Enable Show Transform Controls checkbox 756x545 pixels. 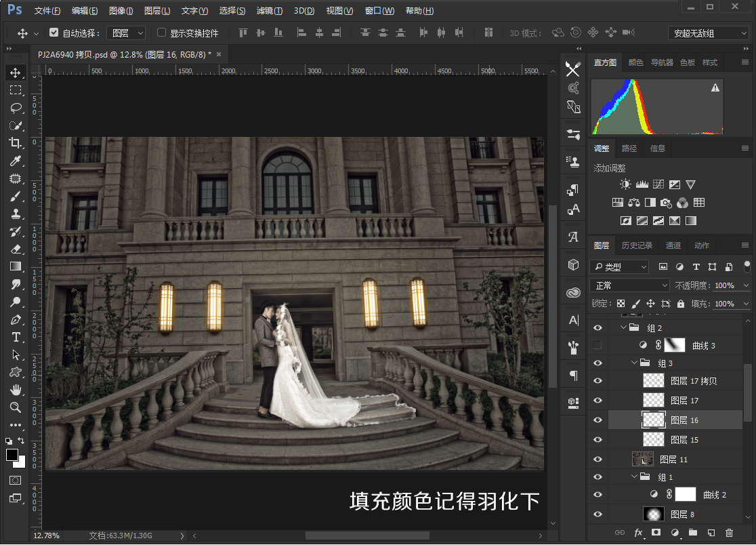click(161, 33)
